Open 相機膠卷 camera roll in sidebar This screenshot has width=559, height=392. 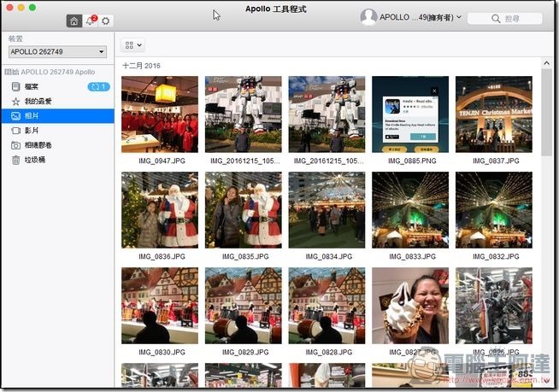(x=57, y=145)
